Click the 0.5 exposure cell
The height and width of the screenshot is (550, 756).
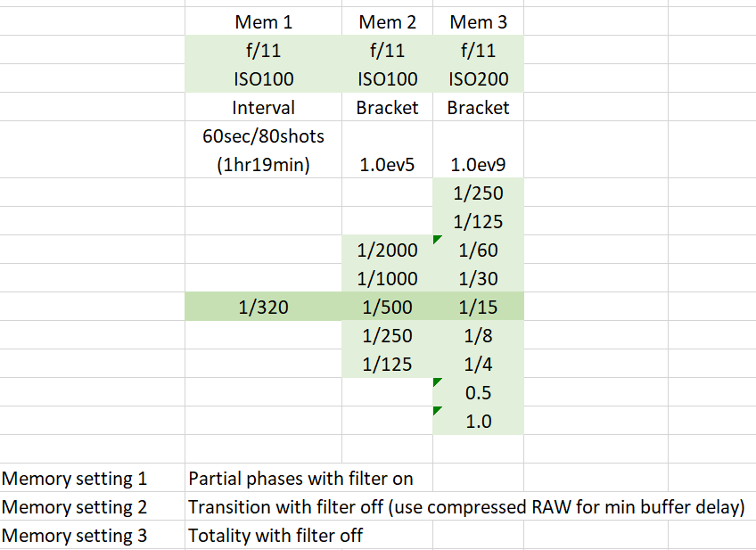[478, 393]
